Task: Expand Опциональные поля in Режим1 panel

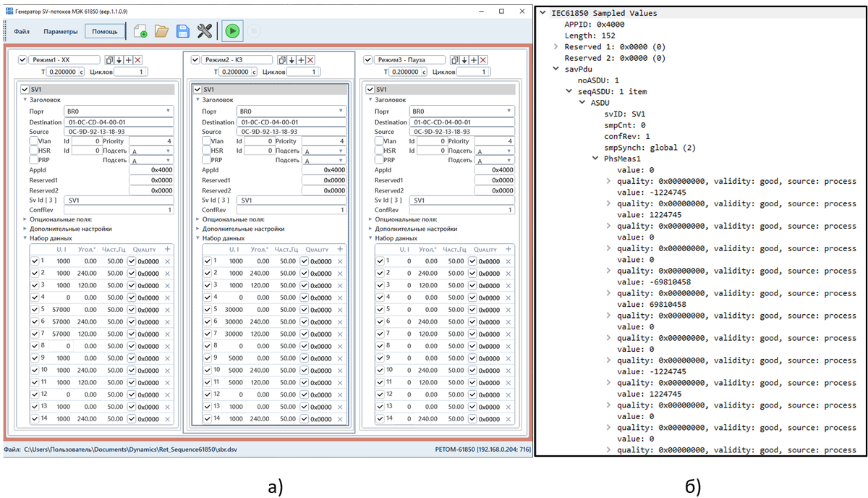Action: tap(25, 219)
